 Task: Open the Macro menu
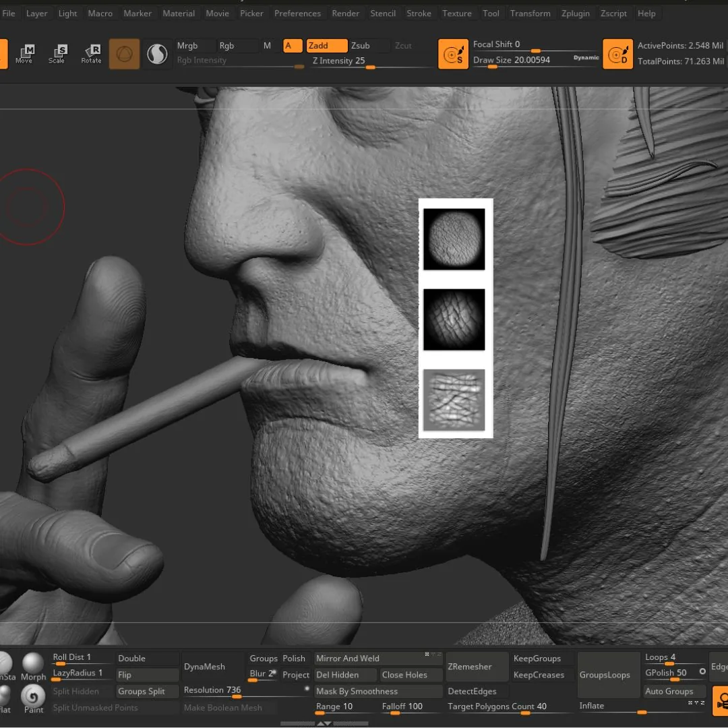coord(100,13)
